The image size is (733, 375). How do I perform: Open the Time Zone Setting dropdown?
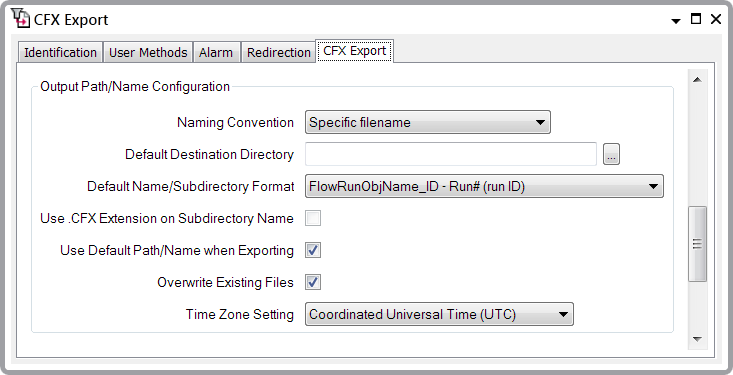pos(439,314)
